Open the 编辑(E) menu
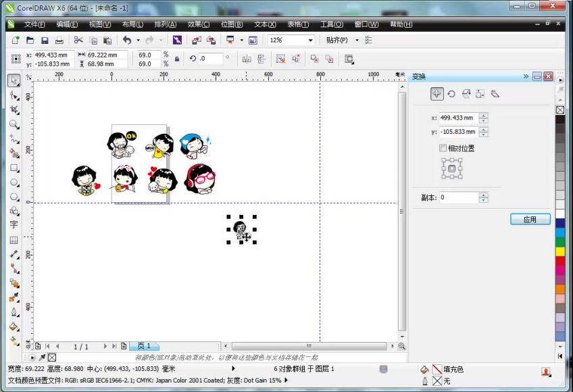Screen dimensions: 573x392 tap(67, 24)
